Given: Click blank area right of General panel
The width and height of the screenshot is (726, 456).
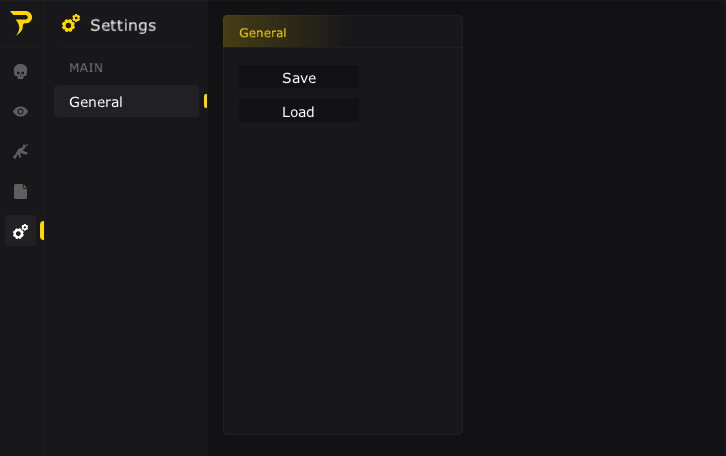Looking at the screenshot, I should coord(594,228).
